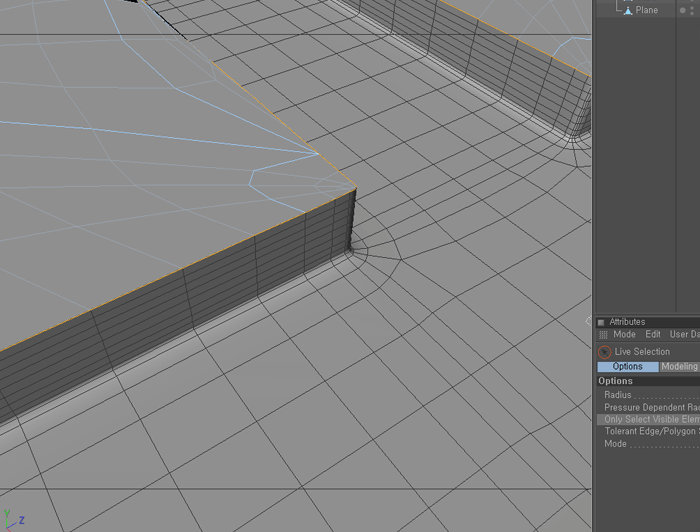The image size is (700, 532).
Task: Switch to the Modeling tab
Action: tap(680, 367)
